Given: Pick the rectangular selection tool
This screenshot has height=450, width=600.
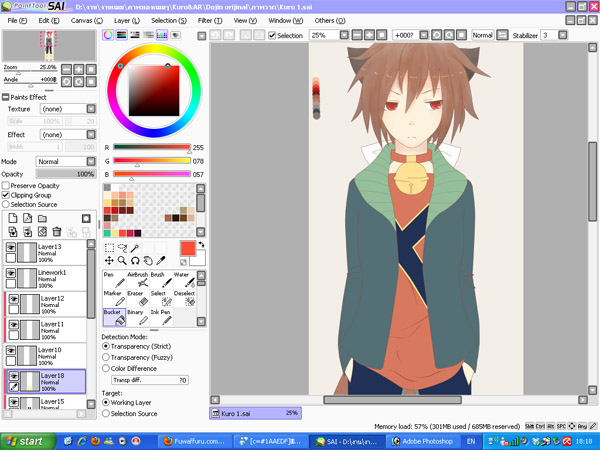Looking at the screenshot, I should tap(109, 248).
